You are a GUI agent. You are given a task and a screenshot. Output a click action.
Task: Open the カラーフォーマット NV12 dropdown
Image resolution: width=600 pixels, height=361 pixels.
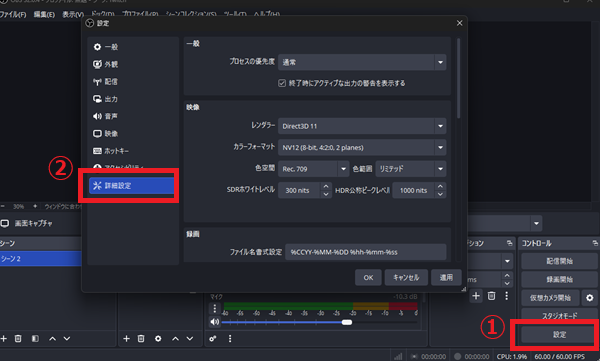(x=362, y=147)
